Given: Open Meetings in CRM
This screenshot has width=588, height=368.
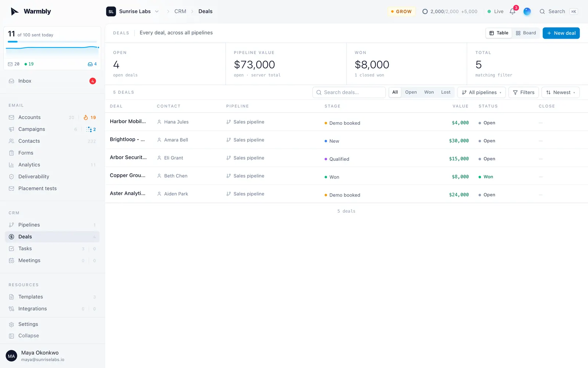Looking at the screenshot, I should tap(52, 260).
